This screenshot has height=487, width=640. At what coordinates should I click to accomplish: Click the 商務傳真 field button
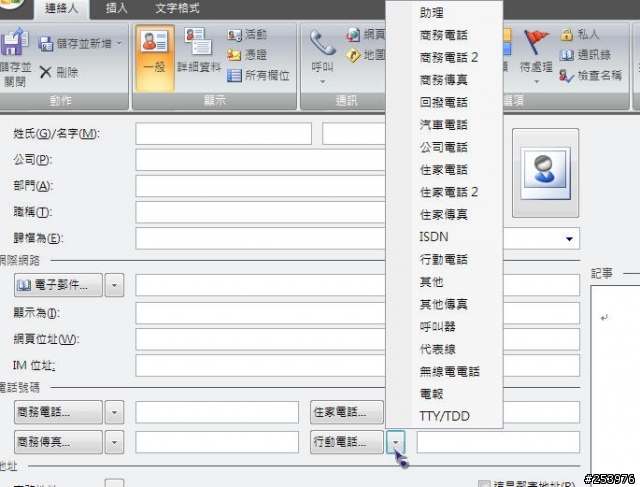pyautogui.click(x=58, y=442)
